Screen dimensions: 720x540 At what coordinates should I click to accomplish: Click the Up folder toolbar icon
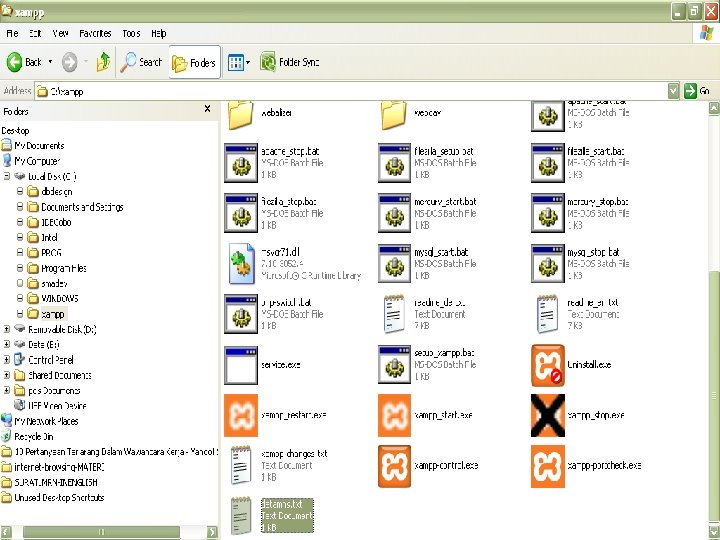tap(103, 62)
